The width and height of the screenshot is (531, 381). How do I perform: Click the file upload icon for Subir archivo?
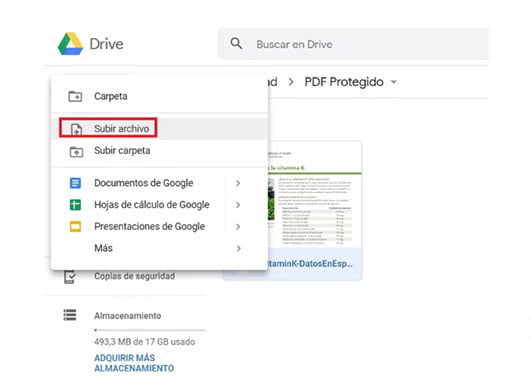point(76,129)
